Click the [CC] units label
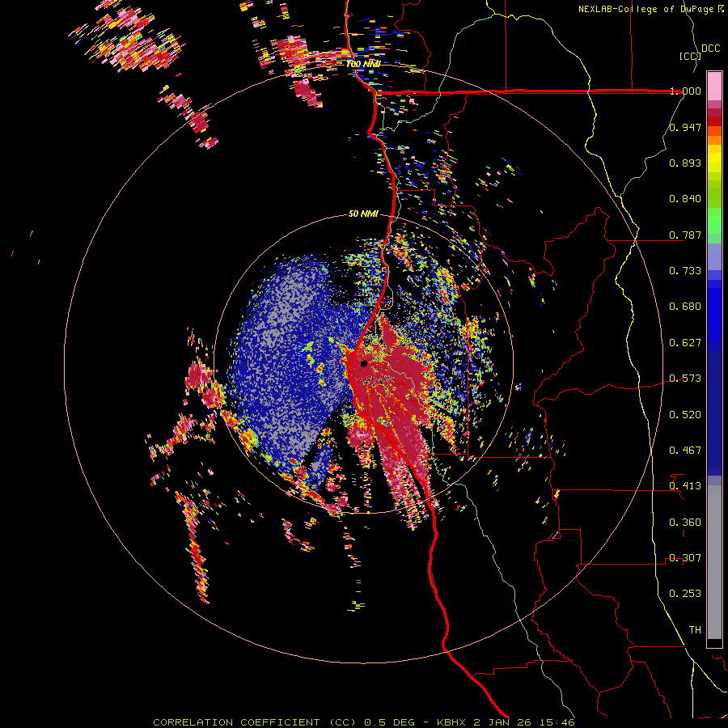The height and width of the screenshot is (728, 728). [689, 56]
